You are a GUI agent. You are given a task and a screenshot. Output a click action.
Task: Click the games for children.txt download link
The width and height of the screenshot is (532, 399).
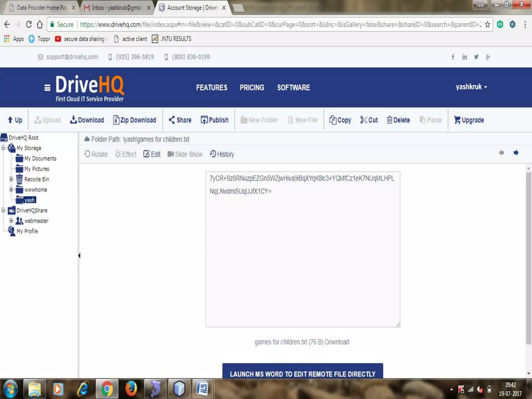click(337, 342)
